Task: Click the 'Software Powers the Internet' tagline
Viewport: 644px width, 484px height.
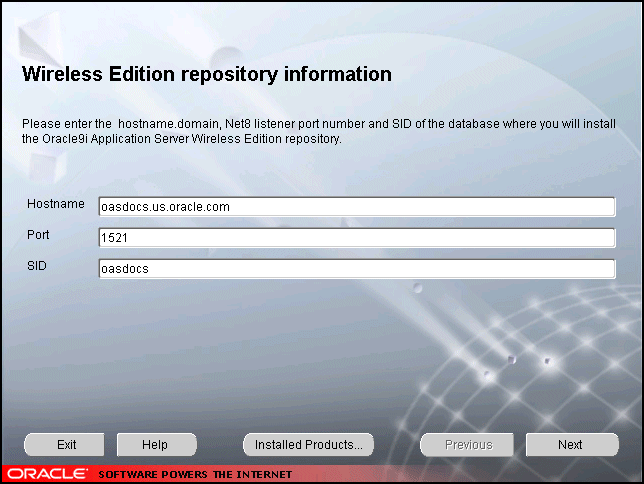Action: (x=195, y=475)
